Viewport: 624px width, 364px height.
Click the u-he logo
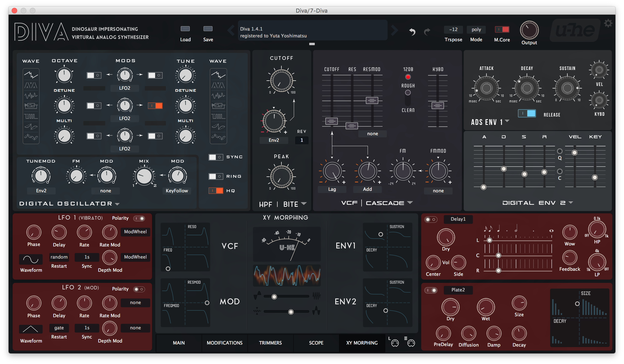[575, 31]
